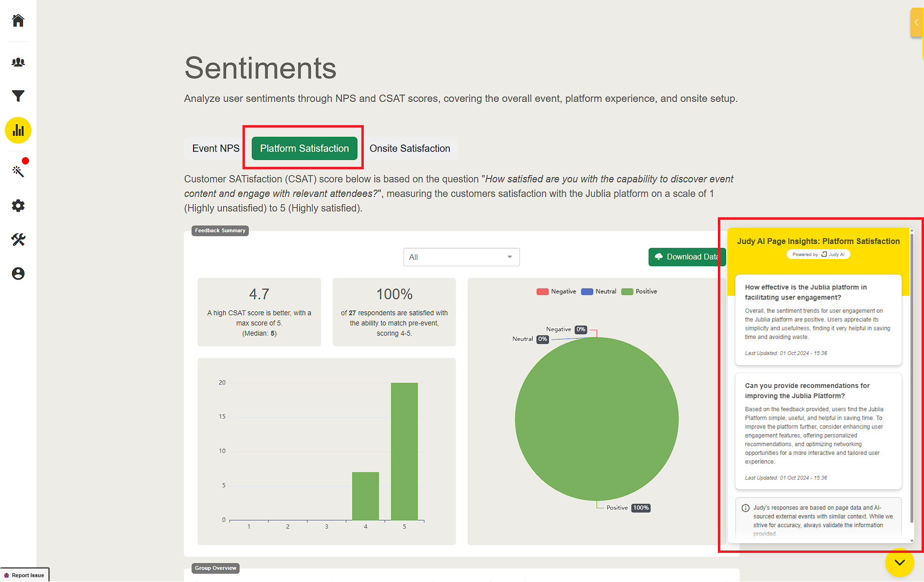This screenshot has width=924, height=582.
Task: Click the green pie chart
Action: [x=597, y=419]
